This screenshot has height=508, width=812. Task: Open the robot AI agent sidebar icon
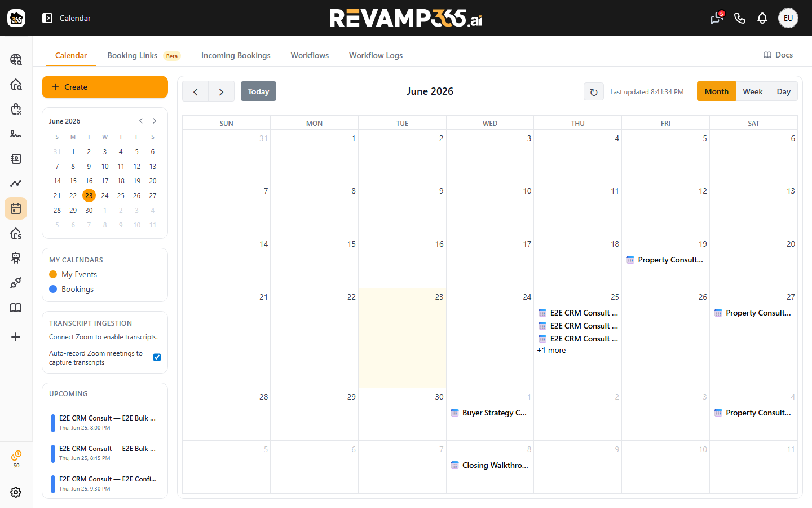point(16,258)
